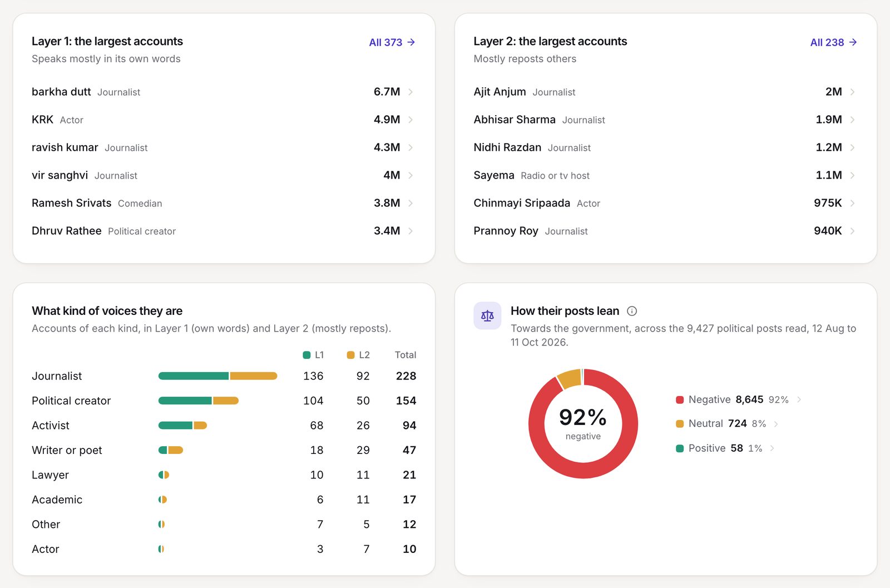Image resolution: width=890 pixels, height=588 pixels.
Task: Select the barkha dutt account name
Action: click(61, 92)
